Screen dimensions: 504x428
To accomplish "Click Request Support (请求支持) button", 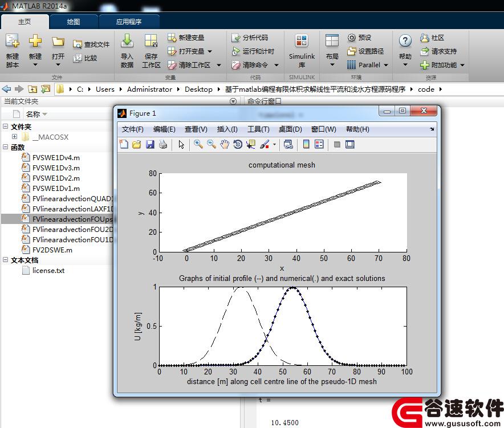I will 438,51.
